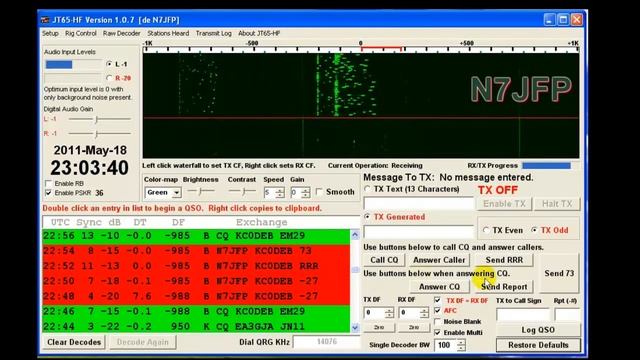Select the TX Odd radio button
This screenshot has width=640, height=360.
tap(534, 230)
